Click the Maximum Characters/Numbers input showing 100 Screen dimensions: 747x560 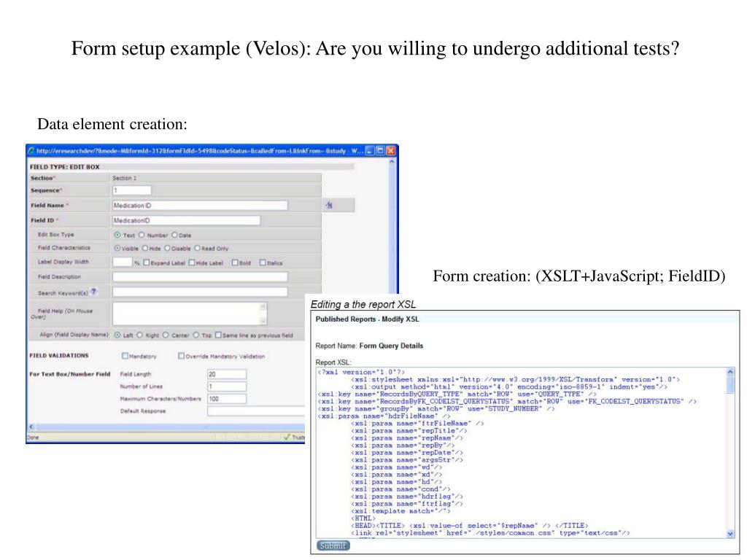[x=227, y=399]
